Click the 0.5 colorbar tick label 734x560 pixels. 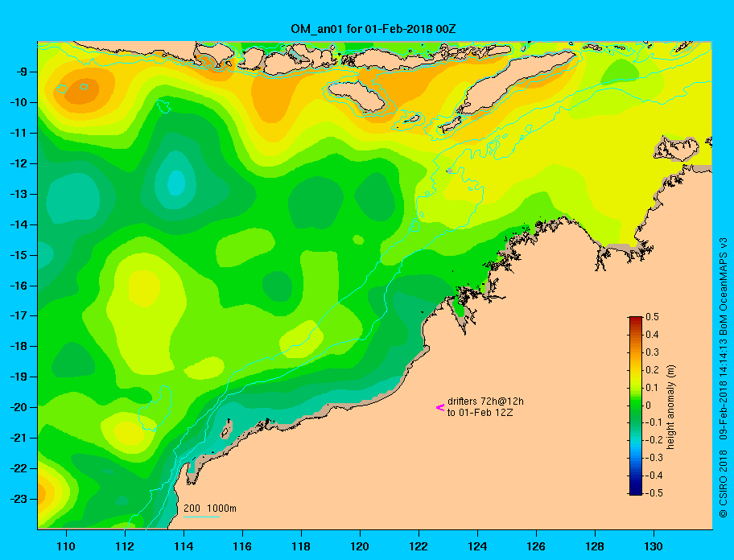pyautogui.click(x=652, y=317)
